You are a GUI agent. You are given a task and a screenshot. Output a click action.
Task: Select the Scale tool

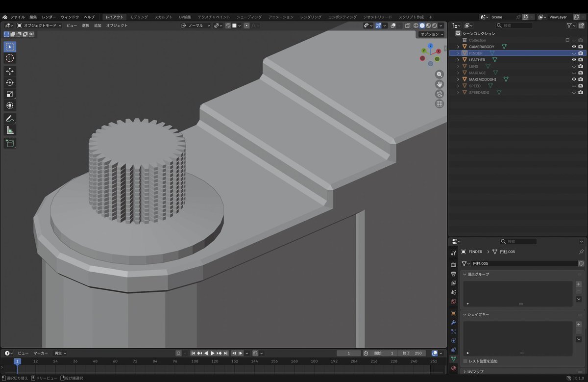click(x=10, y=94)
